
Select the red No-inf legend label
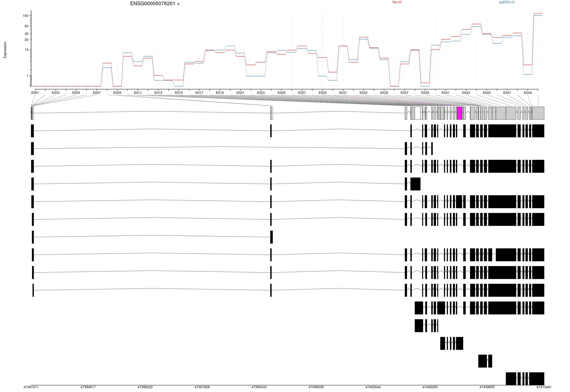(x=397, y=2)
